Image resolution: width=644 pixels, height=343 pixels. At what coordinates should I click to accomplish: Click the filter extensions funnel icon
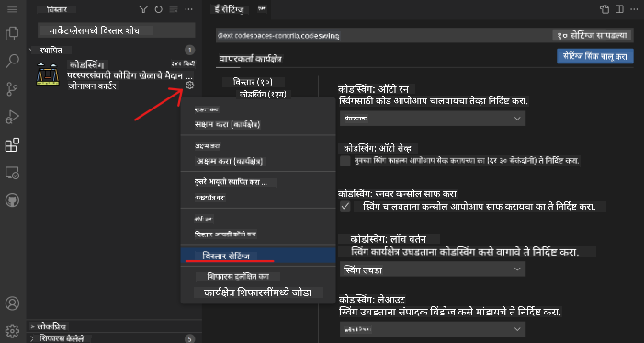point(143,9)
